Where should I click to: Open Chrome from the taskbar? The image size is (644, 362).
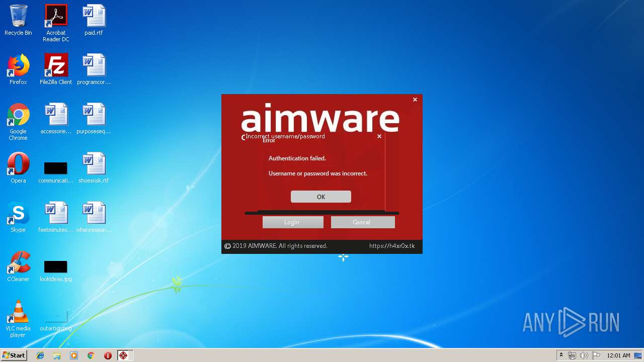[x=91, y=355]
